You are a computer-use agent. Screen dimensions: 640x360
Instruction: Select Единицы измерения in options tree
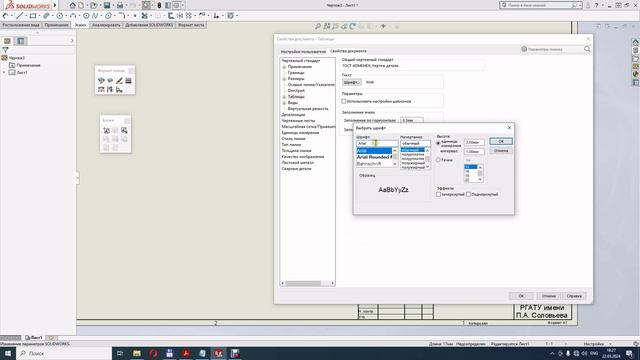[x=300, y=133]
